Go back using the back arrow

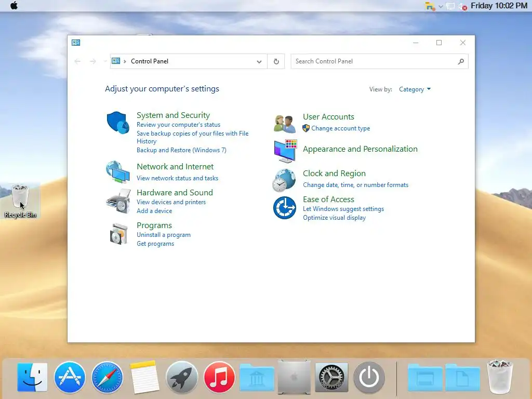click(77, 61)
